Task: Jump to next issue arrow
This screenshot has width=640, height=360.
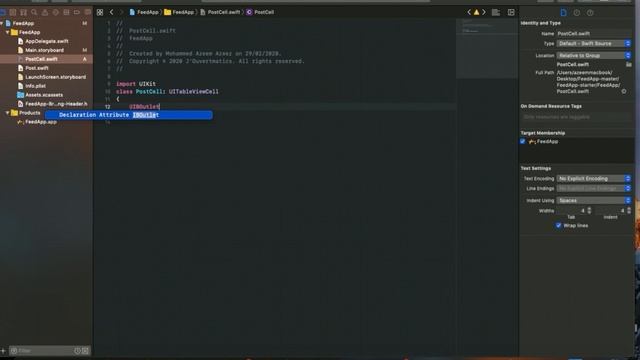Action: click(484, 12)
